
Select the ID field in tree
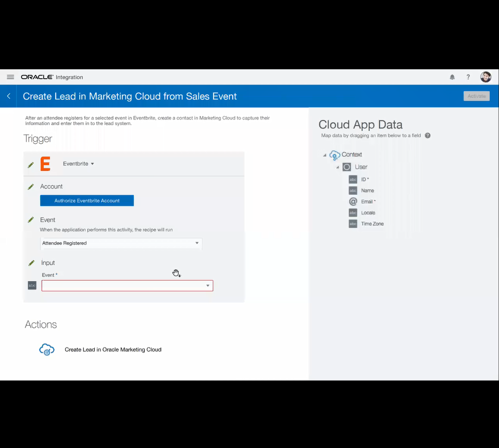(365, 179)
